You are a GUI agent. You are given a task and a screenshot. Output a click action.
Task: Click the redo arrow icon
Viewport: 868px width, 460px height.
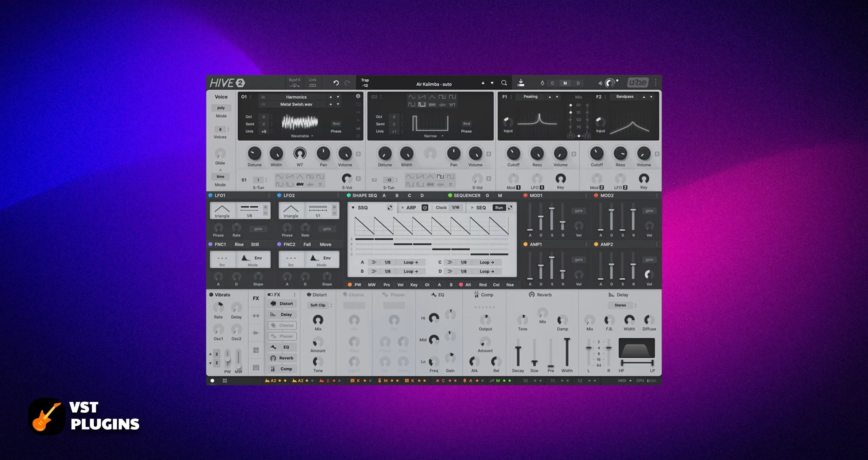tap(347, 83)
